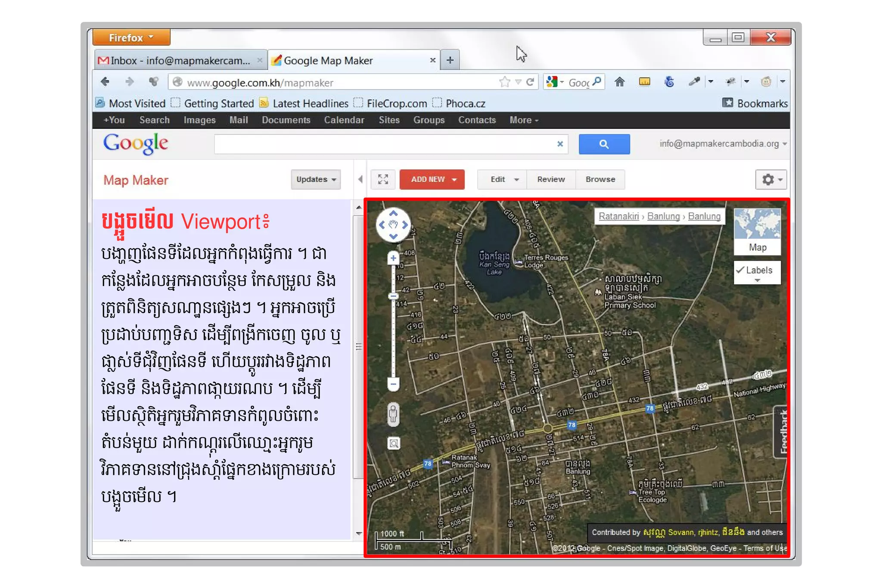The image size is (882, 588).
Task: Zoom out with the minus button
Action: (393, 383)
